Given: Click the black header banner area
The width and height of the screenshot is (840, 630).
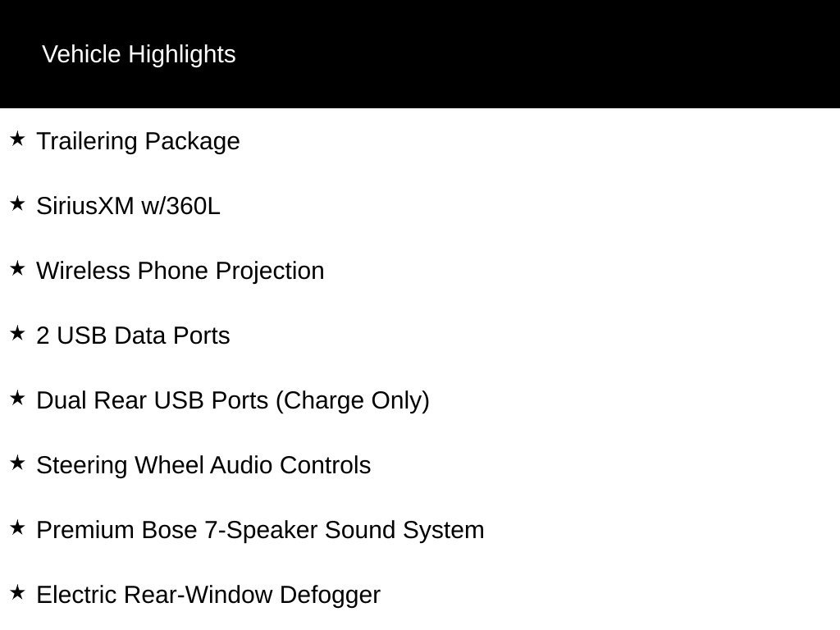Looking at the screenshot, I should 420,54.
